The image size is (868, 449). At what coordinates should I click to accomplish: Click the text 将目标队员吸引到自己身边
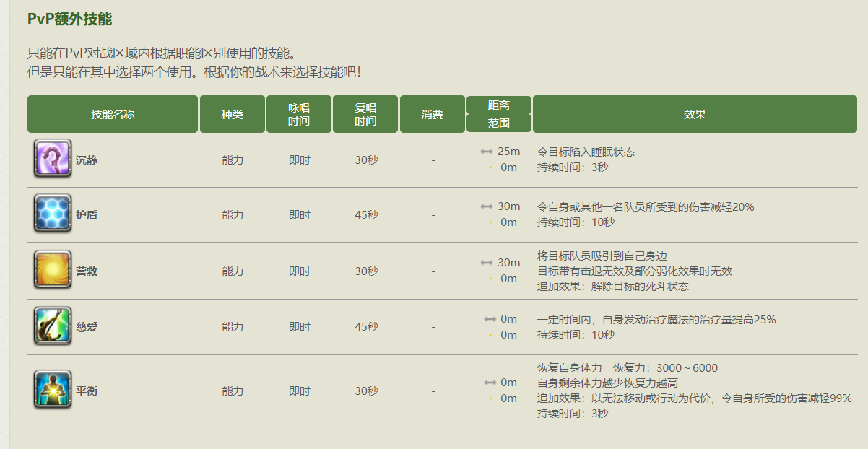(602, 256)
